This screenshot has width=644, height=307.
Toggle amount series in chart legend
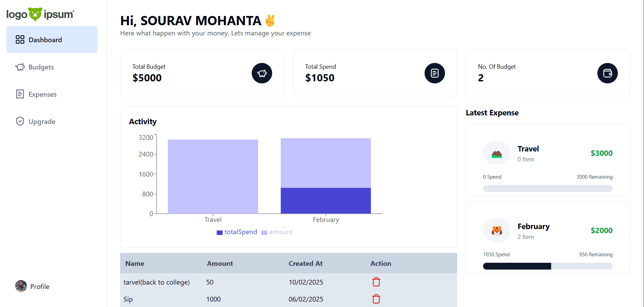277,232
